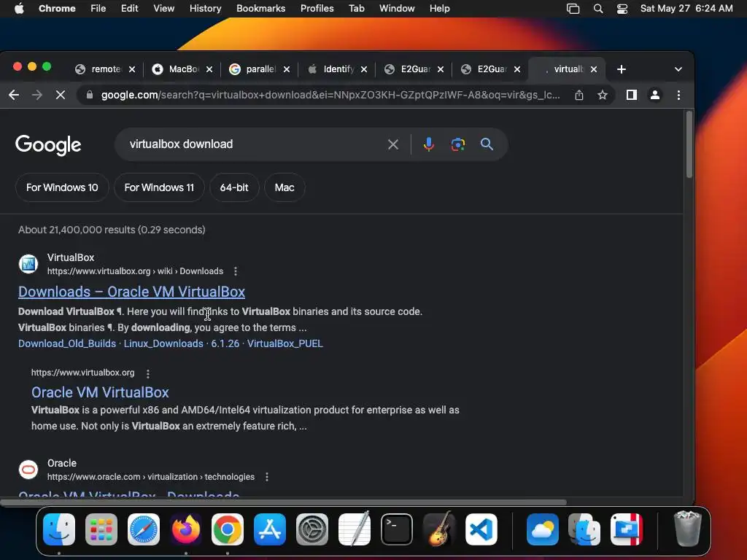This screenshot has height=560, width=747.
Task: Open the Window menu
Action: point(397,9)
